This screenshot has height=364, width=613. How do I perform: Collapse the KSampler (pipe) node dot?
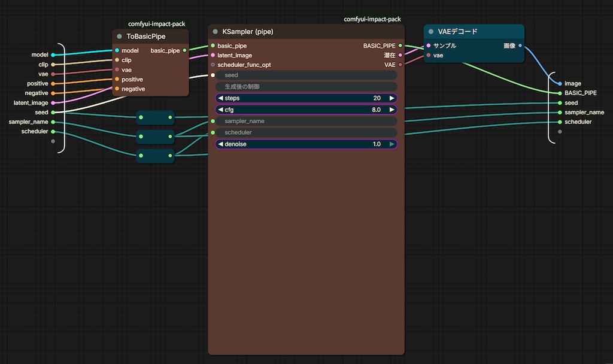click(x=215, y=31)
